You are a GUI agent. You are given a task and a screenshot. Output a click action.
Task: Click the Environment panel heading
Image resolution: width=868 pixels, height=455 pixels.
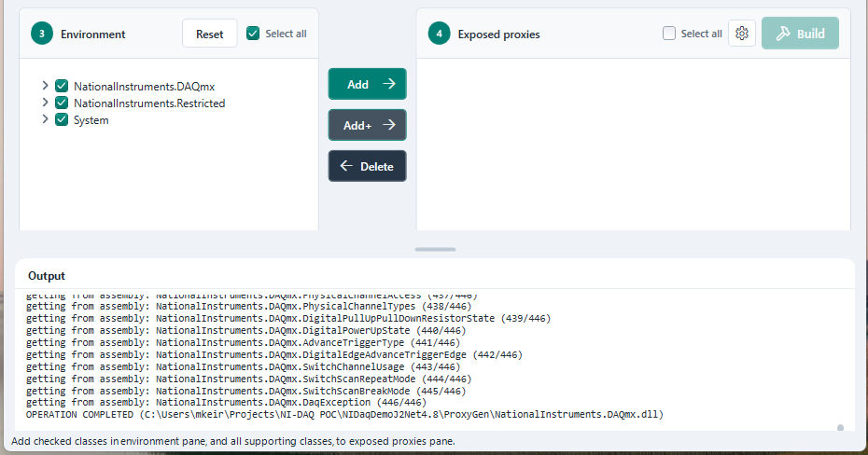93,34
